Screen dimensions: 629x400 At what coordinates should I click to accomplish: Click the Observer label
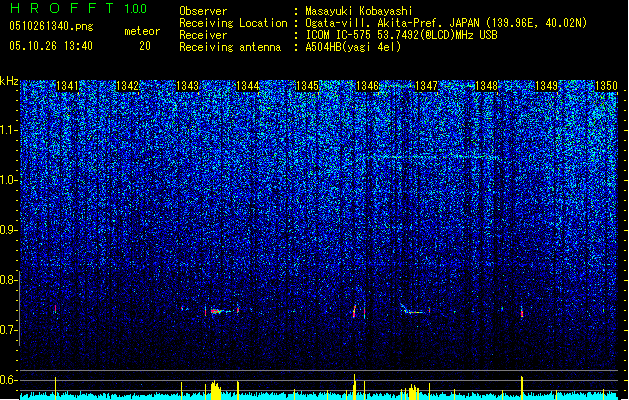203,11
